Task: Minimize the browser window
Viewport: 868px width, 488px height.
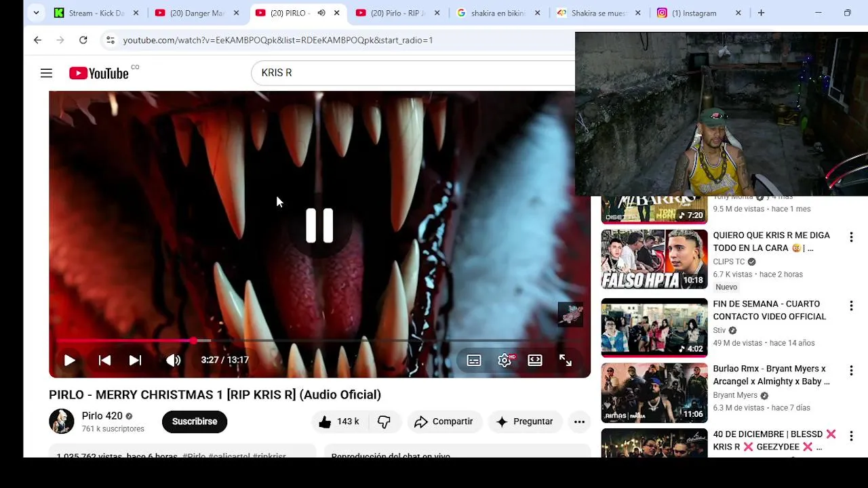Action: [x=818, y=13]
